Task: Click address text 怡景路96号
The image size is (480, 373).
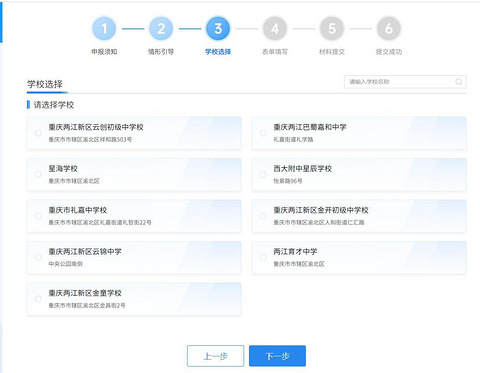Action: [288, 181]
